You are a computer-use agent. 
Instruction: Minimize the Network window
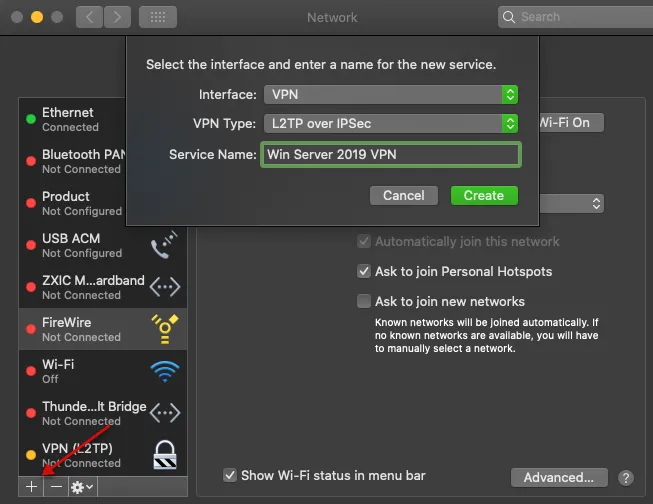(37, 17)
